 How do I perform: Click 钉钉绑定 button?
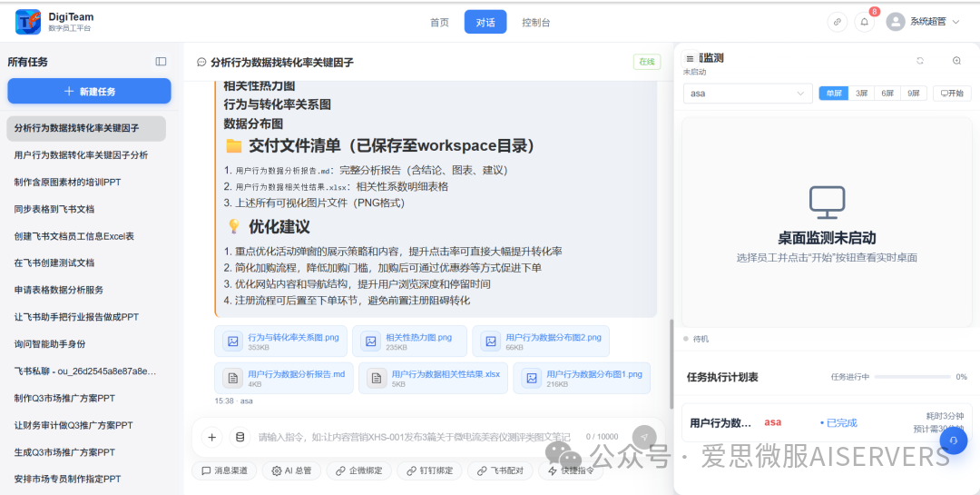point(429,470)
